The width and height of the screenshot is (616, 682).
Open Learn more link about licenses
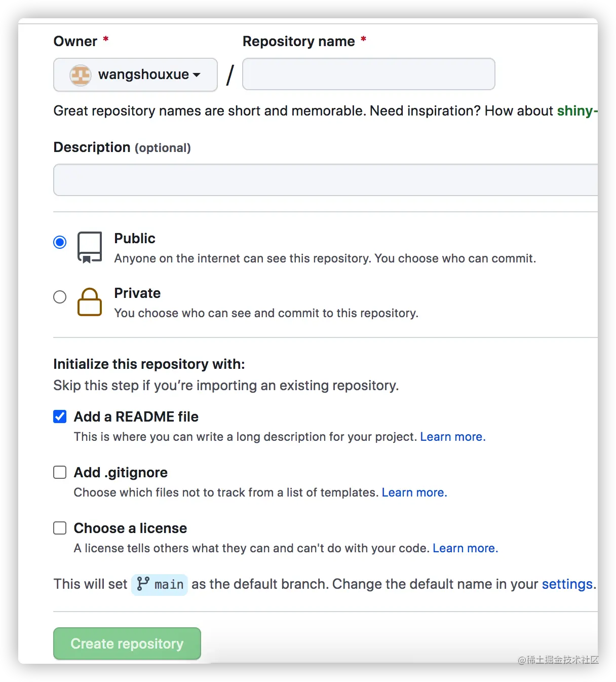[465, 548]
